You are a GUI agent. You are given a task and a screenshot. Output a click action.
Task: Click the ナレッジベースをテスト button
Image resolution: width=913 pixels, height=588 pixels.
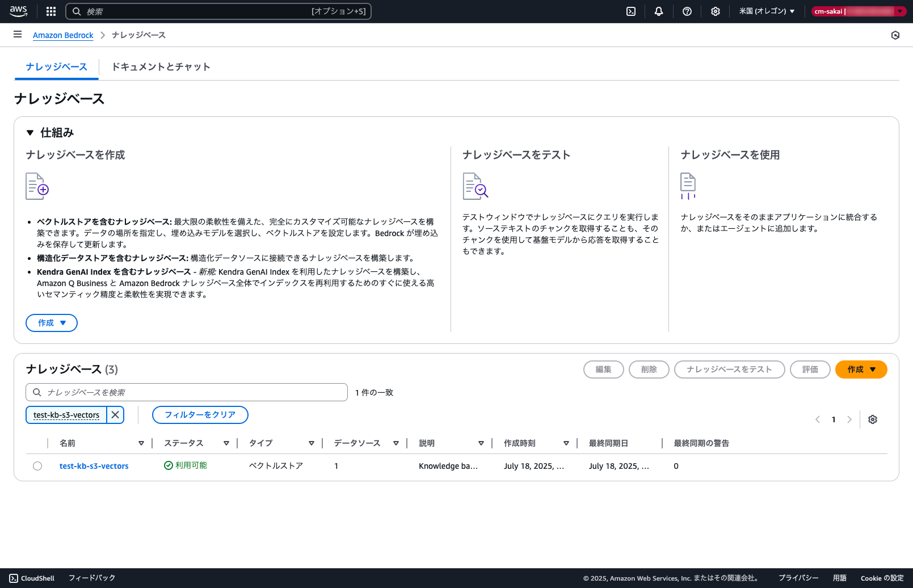coord(730,369)
